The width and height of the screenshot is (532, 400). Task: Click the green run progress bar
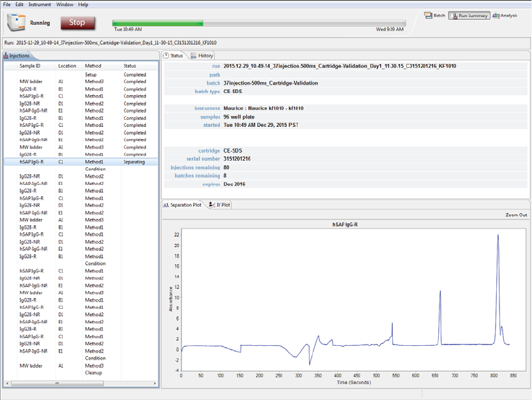(x=158, y=24)
